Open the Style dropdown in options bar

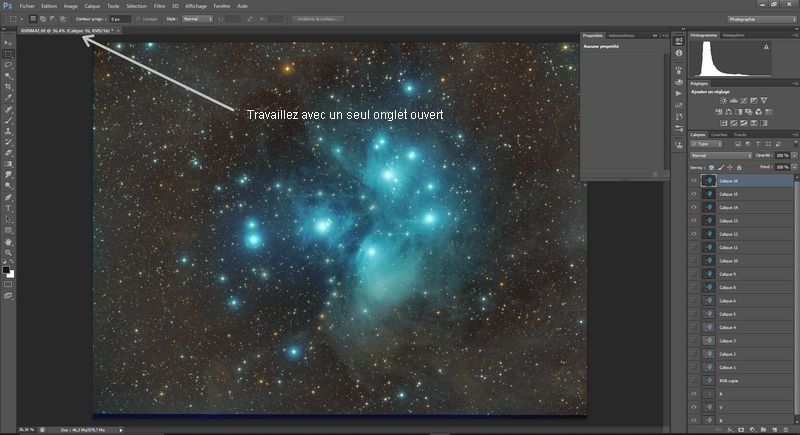(x=197, y=19)
